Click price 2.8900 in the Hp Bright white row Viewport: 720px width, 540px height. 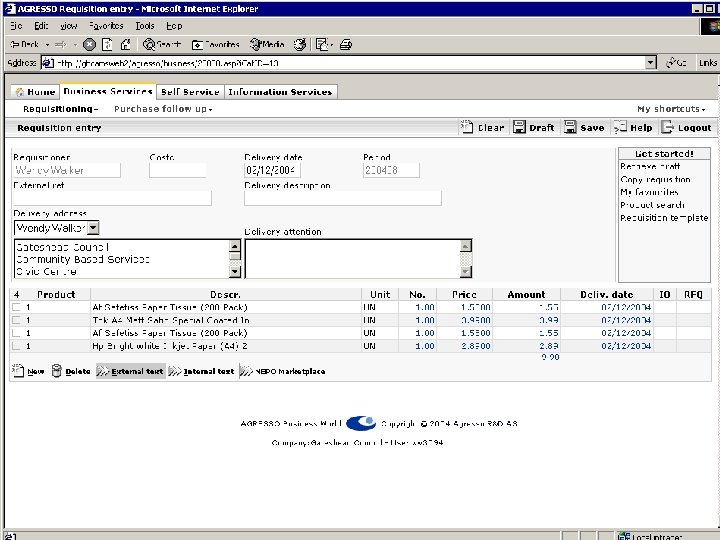(476, 346)
